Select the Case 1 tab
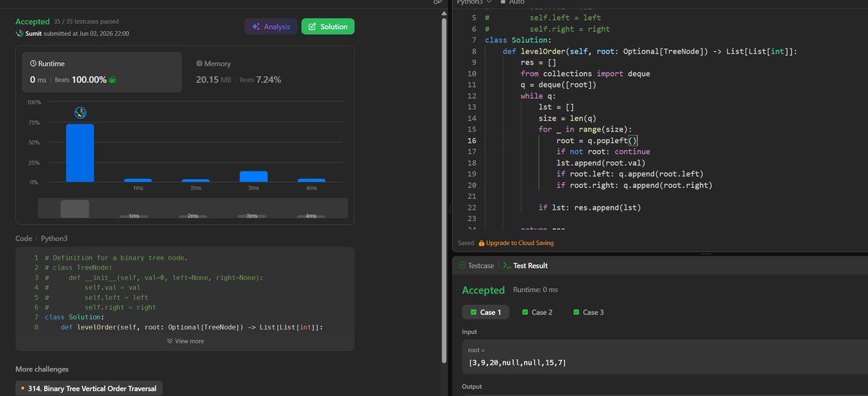Image resolution: width=868 pixels, height=396 pixels. [x=485, y=312]
